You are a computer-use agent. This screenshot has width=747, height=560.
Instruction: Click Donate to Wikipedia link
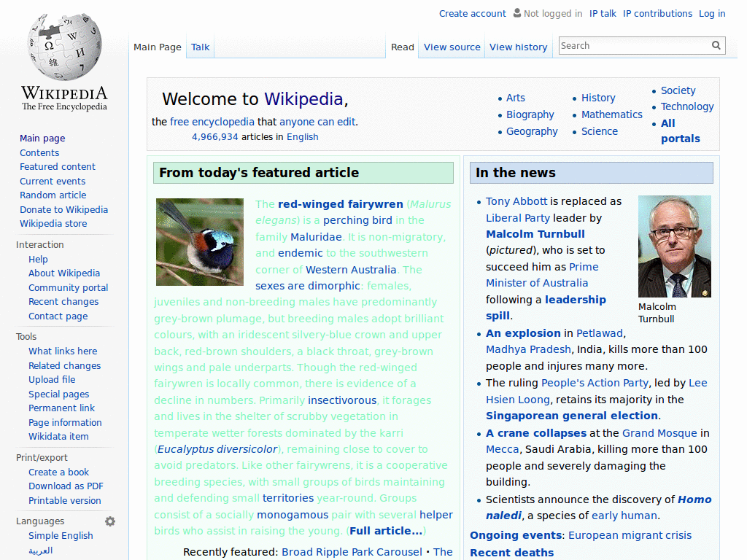tap(64, 210)
